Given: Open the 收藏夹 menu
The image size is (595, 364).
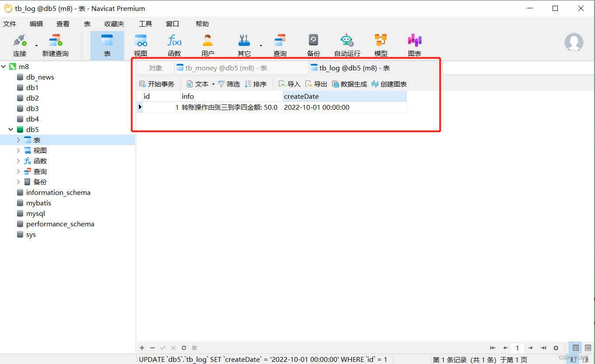Looking at the screenshot, I should [x=114, y=24].
